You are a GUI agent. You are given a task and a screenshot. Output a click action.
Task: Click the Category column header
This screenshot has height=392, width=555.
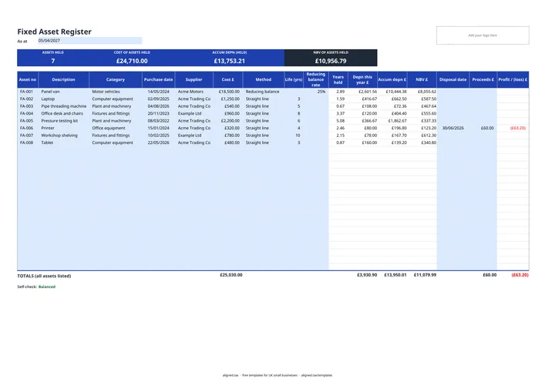tap(116, 79)
